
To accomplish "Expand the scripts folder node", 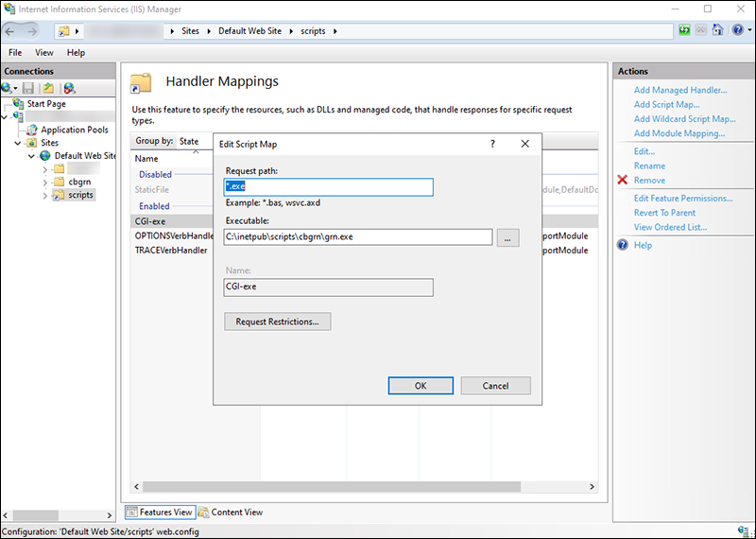I will pyautogui.click(x=44, y=196).
